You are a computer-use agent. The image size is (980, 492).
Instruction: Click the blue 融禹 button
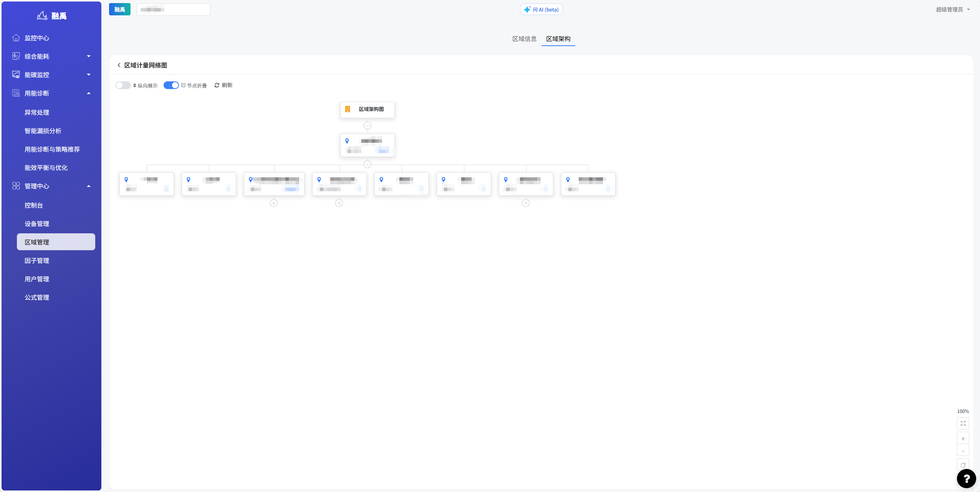[120, 10]
